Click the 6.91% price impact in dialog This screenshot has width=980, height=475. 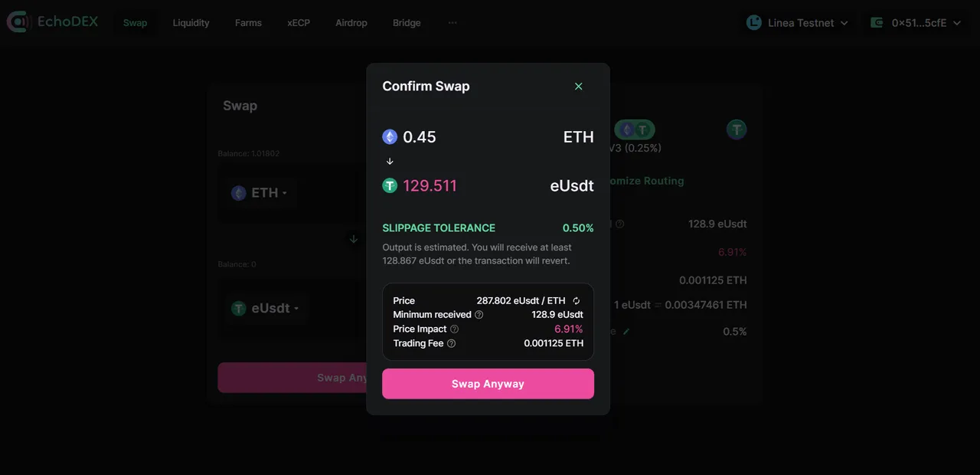pyautogui.click(x=569, y=329)
